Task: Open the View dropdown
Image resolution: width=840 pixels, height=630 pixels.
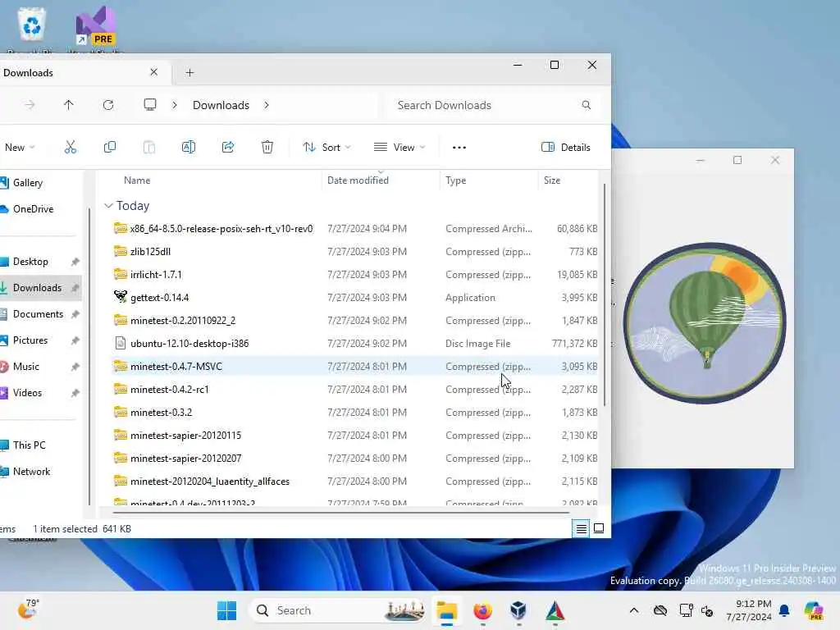Action: [x=399, y=148]
